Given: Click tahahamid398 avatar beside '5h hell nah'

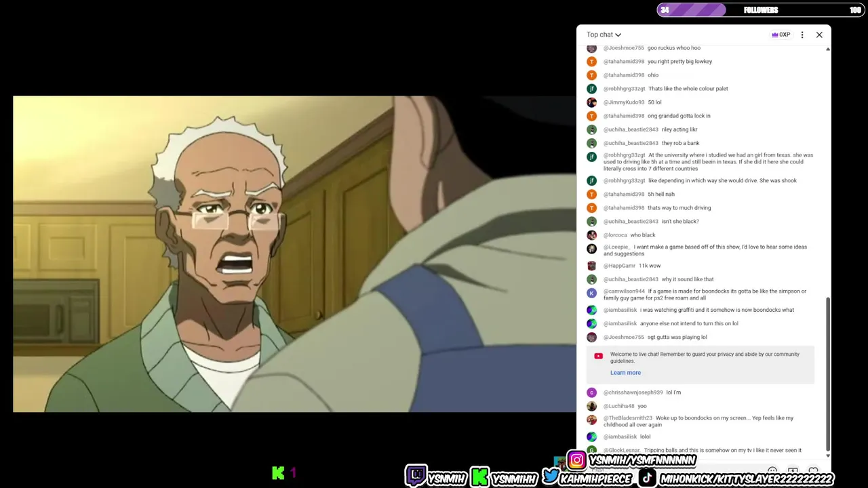Looking at the screenshot, I should click(591, 195).
